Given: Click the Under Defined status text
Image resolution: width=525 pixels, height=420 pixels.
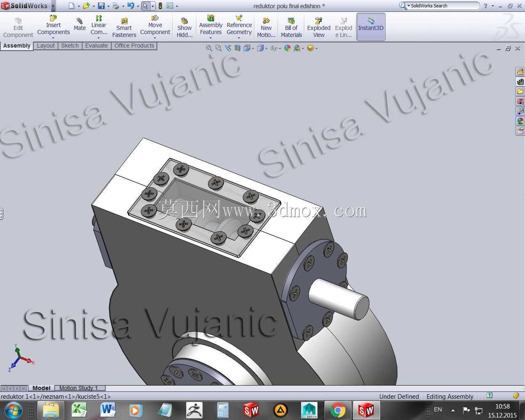Looking at the screenshot, I should pyautogui.click(x=399, y=397).
